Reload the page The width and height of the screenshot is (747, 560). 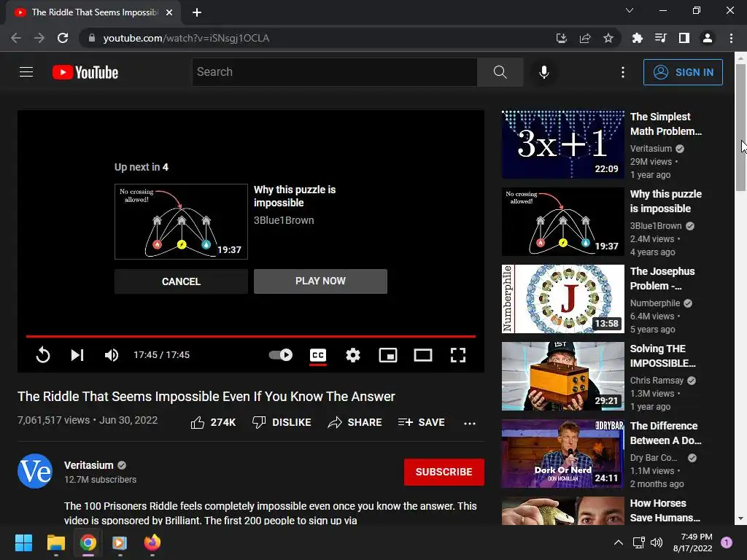(63, 38)
